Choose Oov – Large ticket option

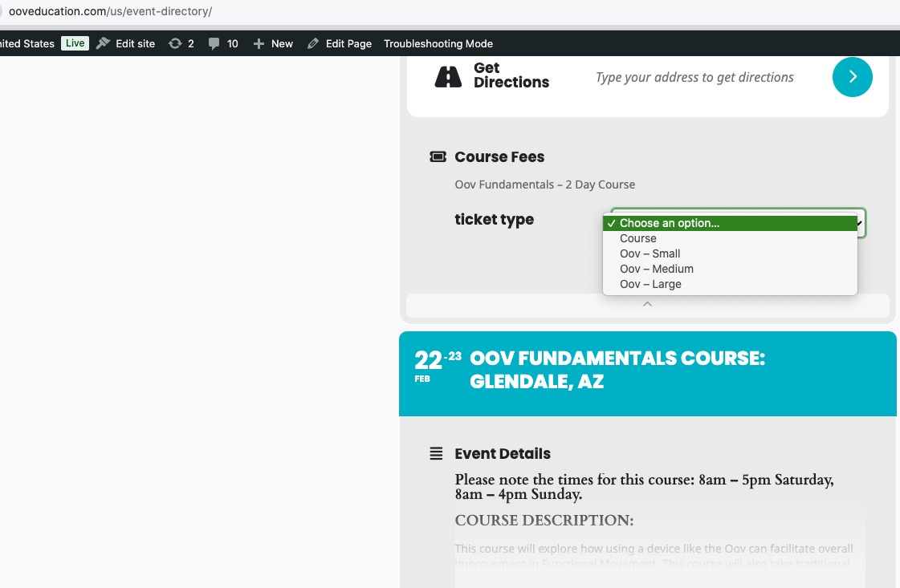[730, 284]
